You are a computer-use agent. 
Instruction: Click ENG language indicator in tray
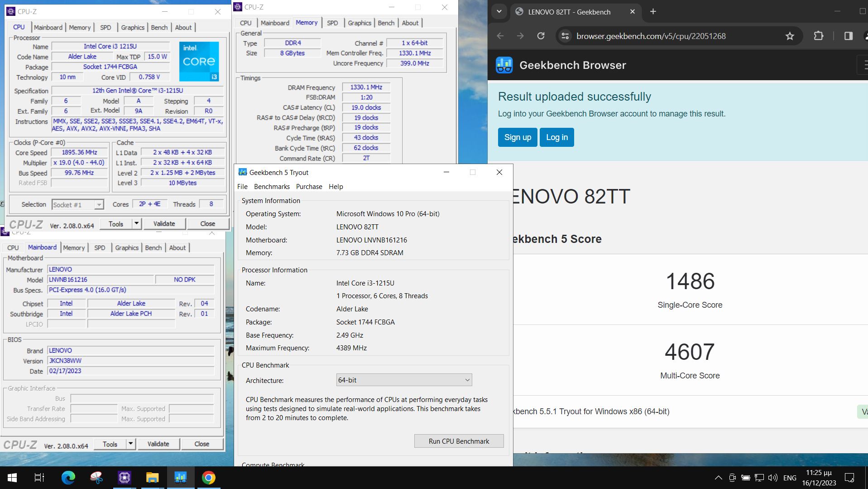790,478
